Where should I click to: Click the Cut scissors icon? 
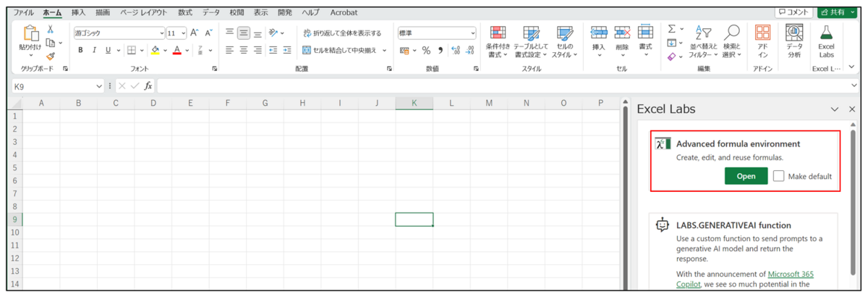click(x=51, y=29)
